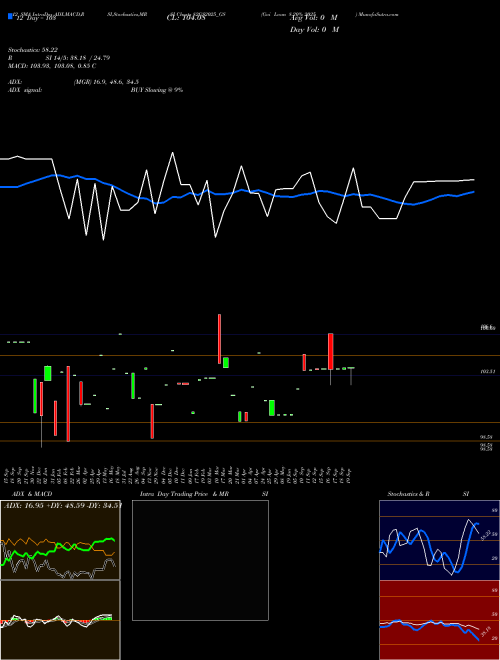Screen dimensions: 500x660
Task: Click the peak of the white price line
Action: (x=173, y=153)
